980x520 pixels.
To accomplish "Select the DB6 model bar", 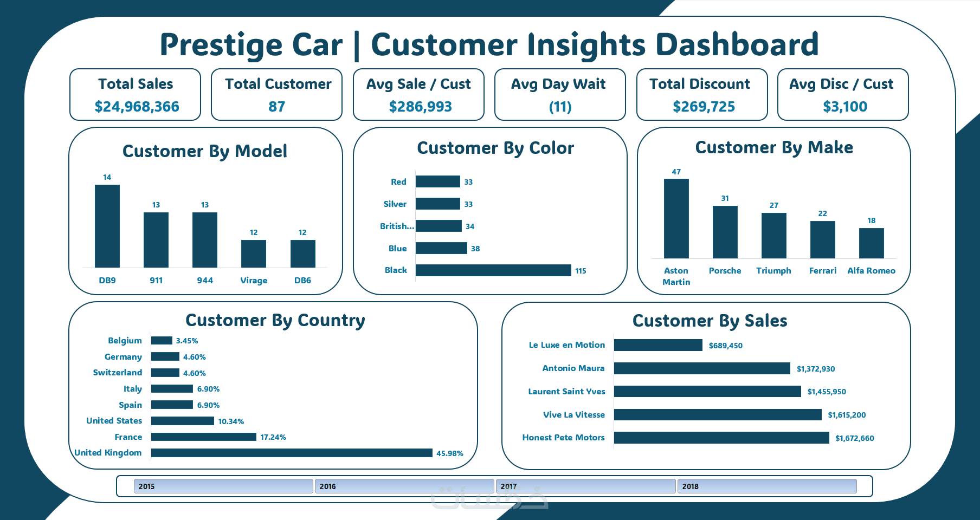I will pos(303,254).
